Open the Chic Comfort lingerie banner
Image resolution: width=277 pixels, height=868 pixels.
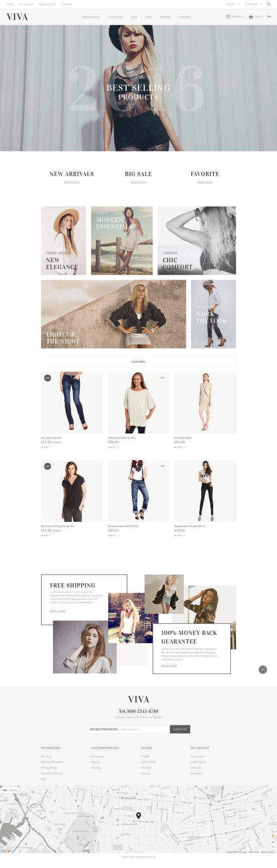coord(197,241)
